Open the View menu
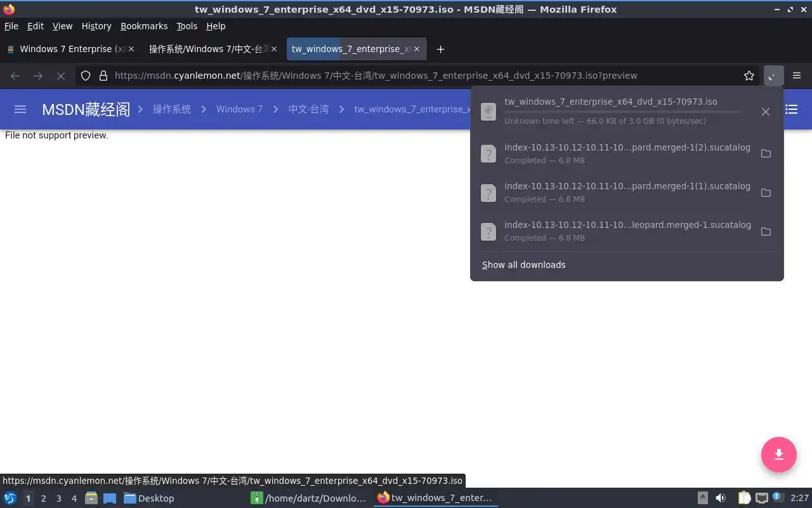Viewport: 812px width, 508px height. 62,26
